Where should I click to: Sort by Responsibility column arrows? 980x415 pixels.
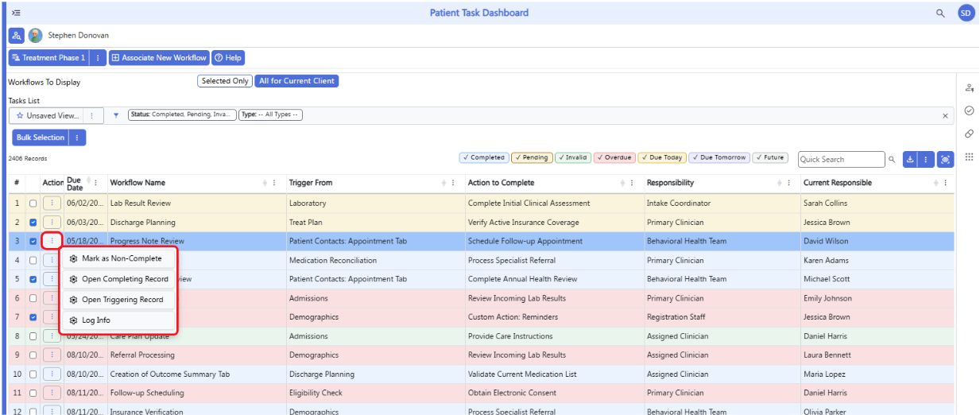tap(778, 183)
